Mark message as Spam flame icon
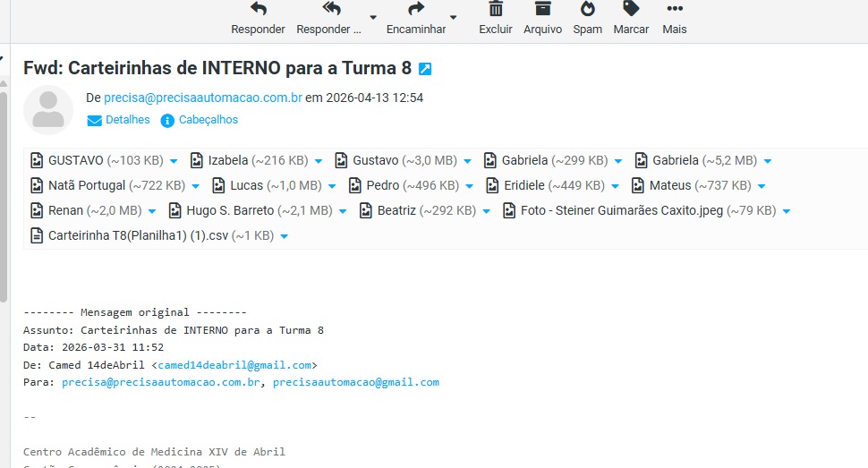The width and height of the screenshot is (868, 468). [x=587, y=10]
